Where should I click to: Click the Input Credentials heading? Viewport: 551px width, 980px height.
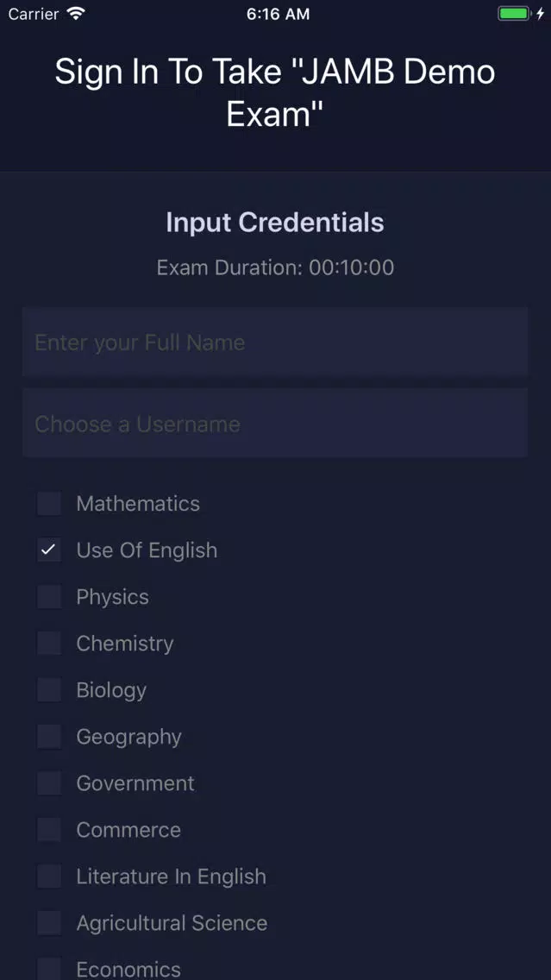275,223
